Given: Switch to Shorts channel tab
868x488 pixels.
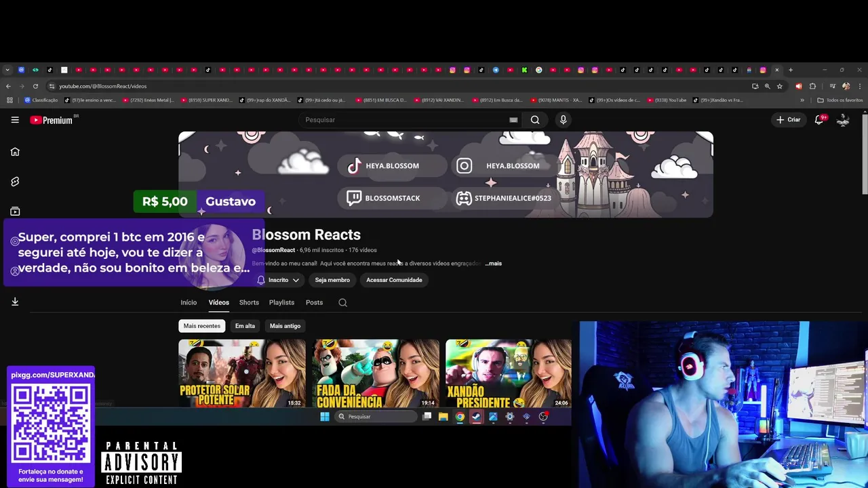Looking at the screenshot, I should coord(249,302).
